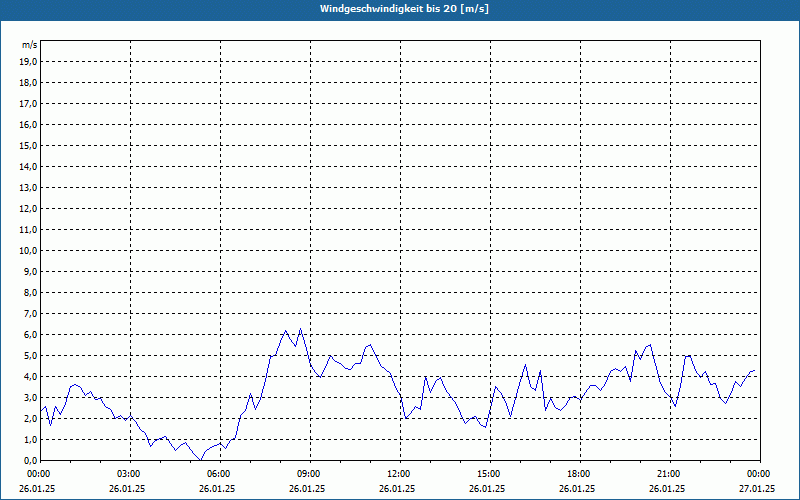Select the '18,0' y-axis label

[x=28, y=83]
